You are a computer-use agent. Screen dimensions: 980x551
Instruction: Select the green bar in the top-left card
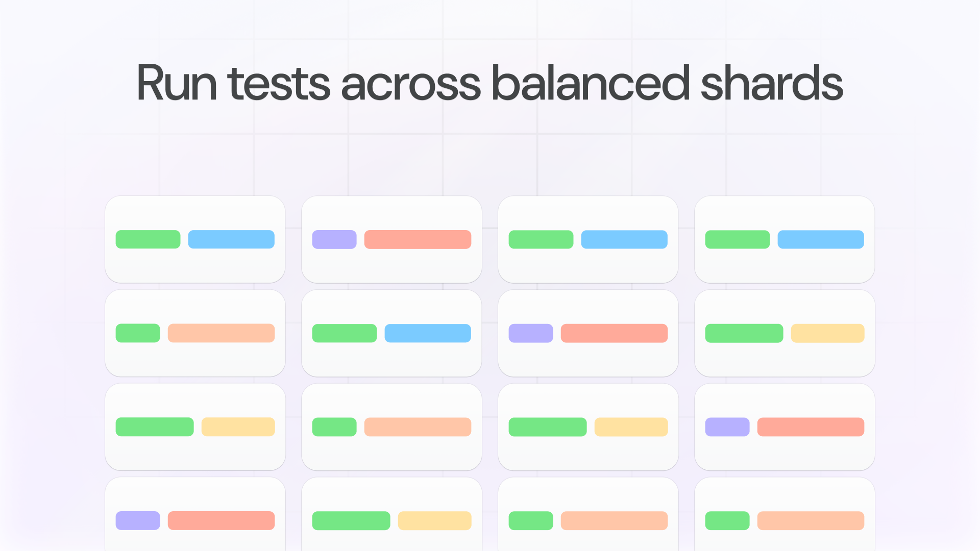click(148, 239)
